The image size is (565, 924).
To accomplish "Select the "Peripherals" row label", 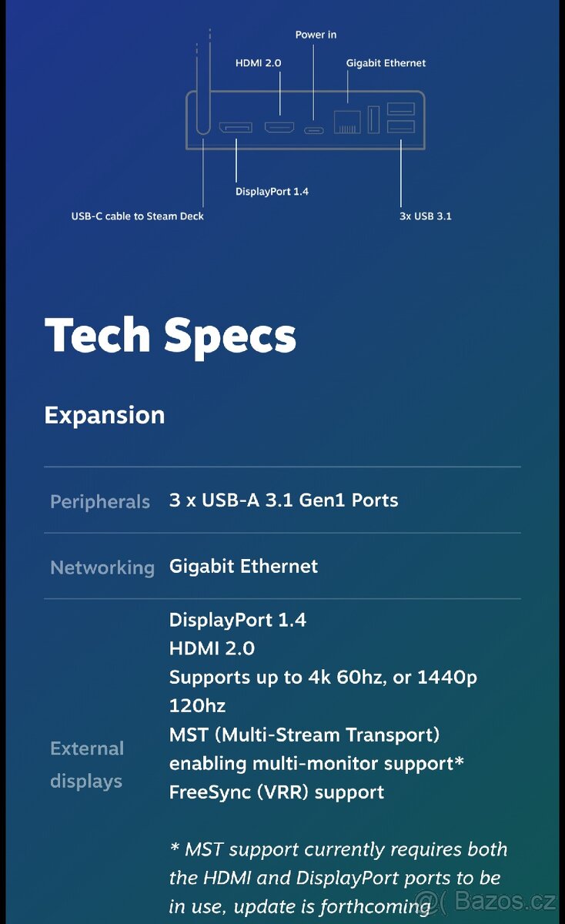I will (100, 502).
